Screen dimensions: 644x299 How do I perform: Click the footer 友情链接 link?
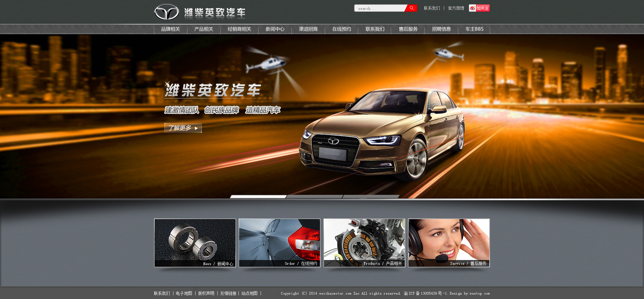click(228, 293)
